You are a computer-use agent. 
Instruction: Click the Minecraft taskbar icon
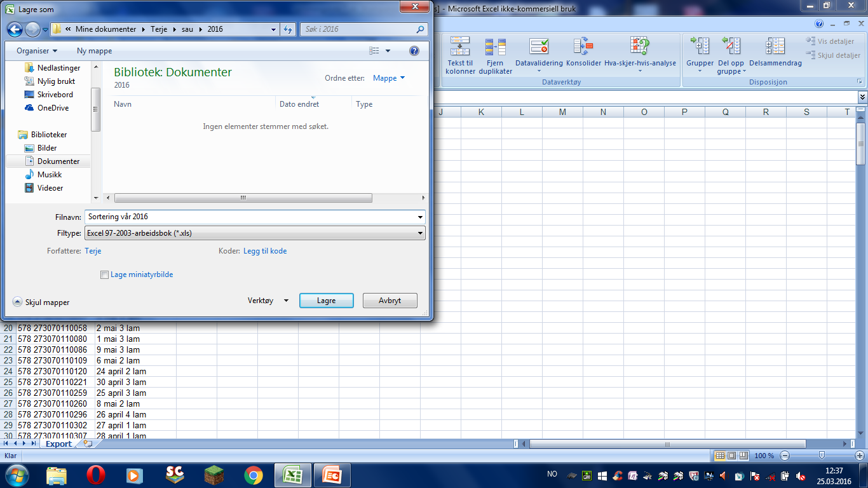pos(214,475)
